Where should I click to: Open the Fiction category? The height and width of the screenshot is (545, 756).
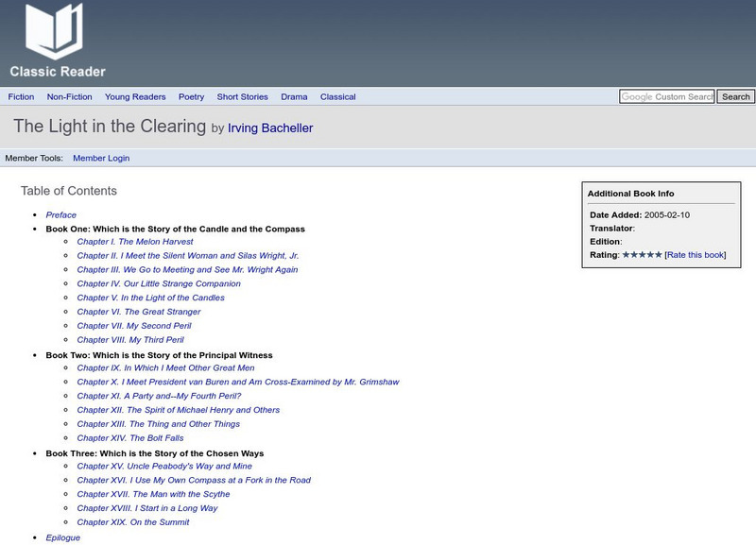tap(21, 97)
